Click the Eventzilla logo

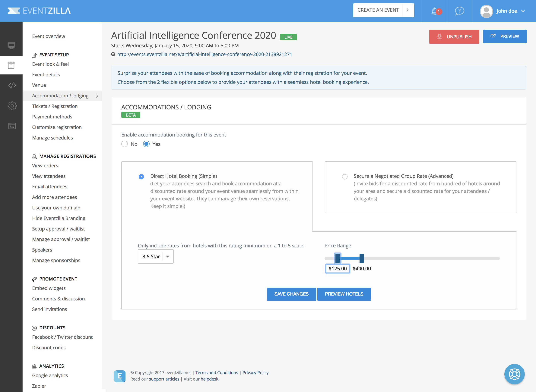point(39,11)
